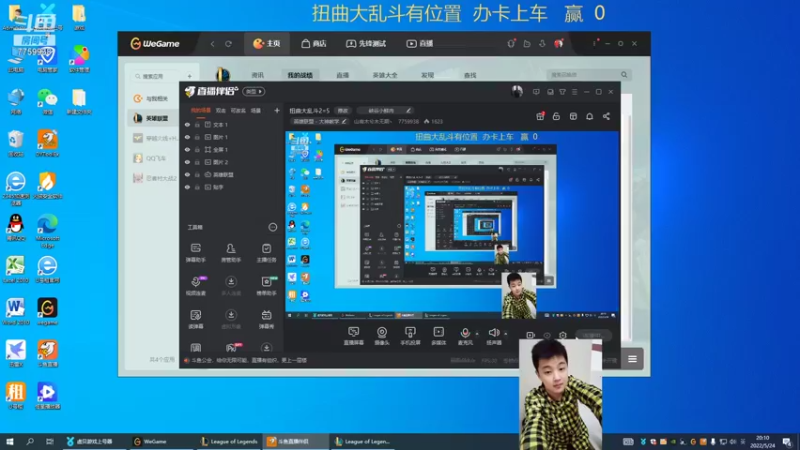Click the gift box icon with red badge
This screenshot has width=800, height=450.
click(x=540, y=116)
